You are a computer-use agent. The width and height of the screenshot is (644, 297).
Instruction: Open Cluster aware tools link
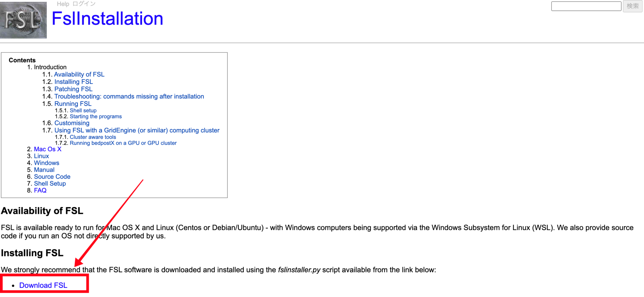(93, 137)
